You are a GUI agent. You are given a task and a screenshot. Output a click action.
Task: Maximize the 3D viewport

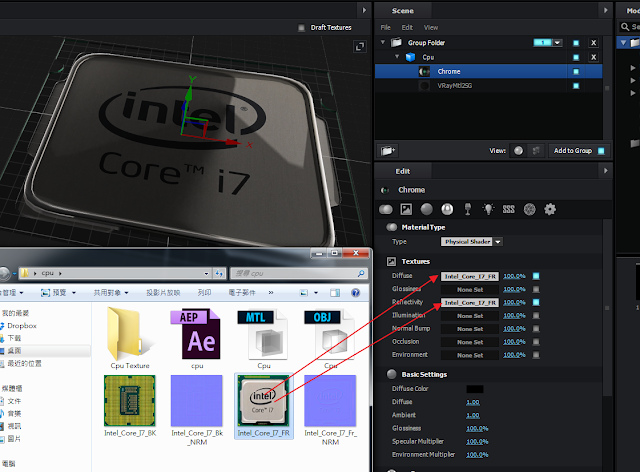click(360, 47)
